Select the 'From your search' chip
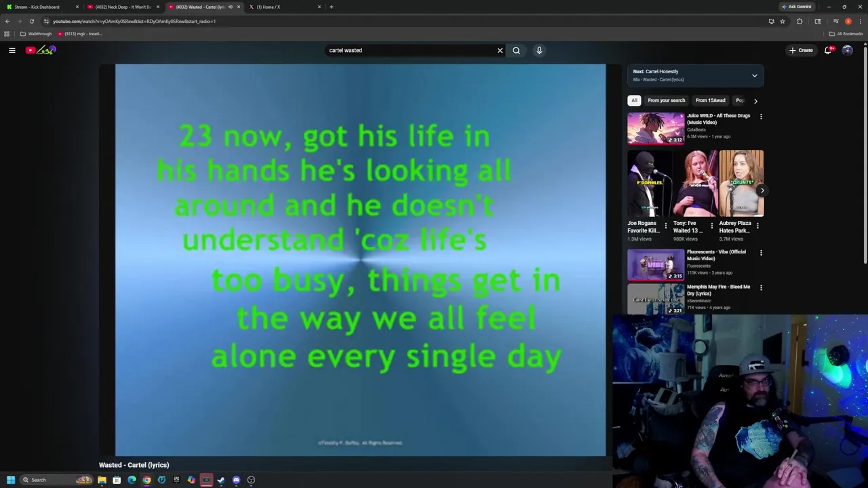868x488 pixels. pos(666,100)
